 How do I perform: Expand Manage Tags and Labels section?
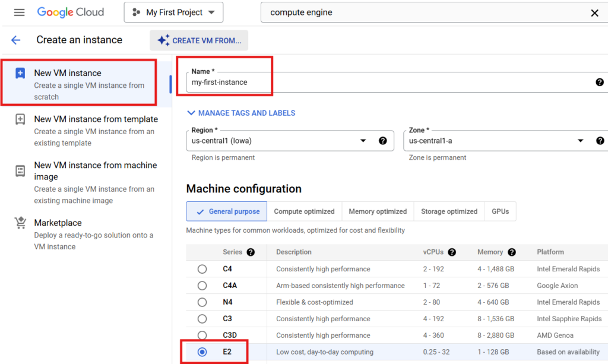(241, 113)
